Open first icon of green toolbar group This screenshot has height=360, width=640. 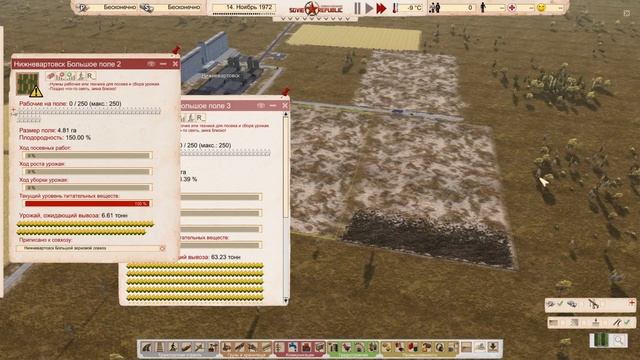pyautogui.click(x=333, y=347)
